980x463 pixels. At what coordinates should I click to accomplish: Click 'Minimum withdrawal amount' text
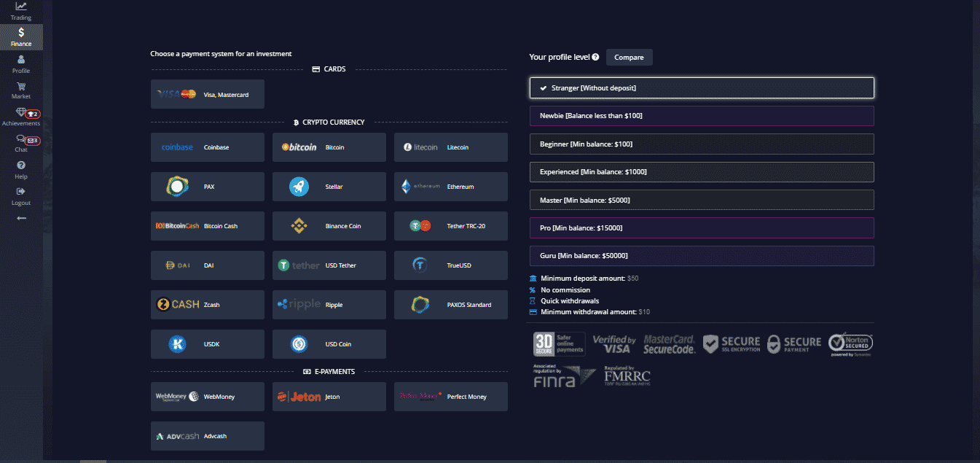[x=589, y=312]
